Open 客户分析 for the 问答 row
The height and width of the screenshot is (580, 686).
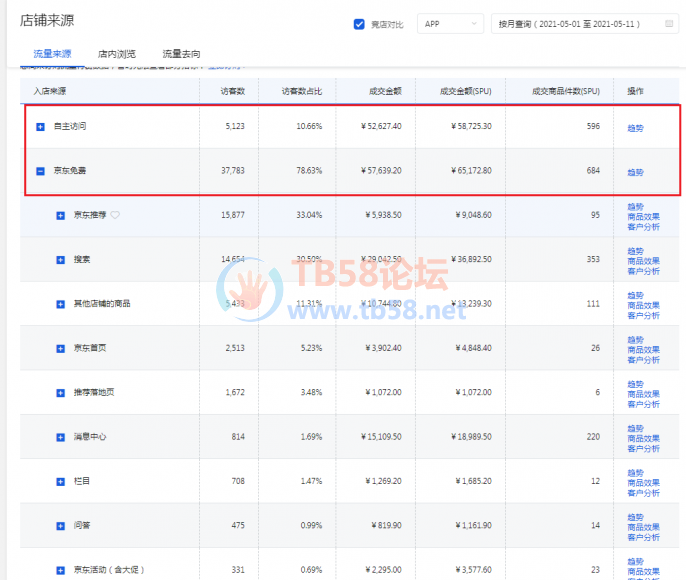(x=643, y=537)
